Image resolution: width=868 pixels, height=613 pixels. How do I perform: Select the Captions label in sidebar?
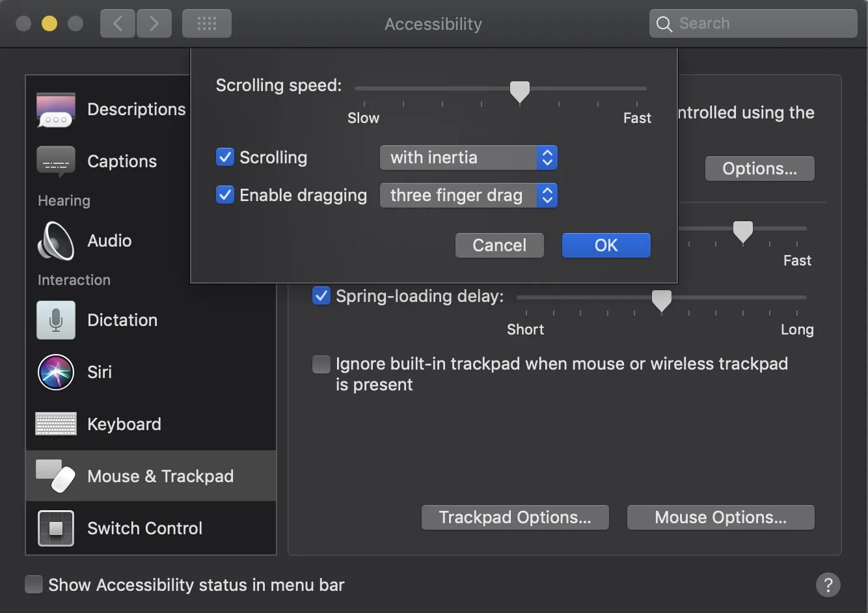(x=122, y=161)
